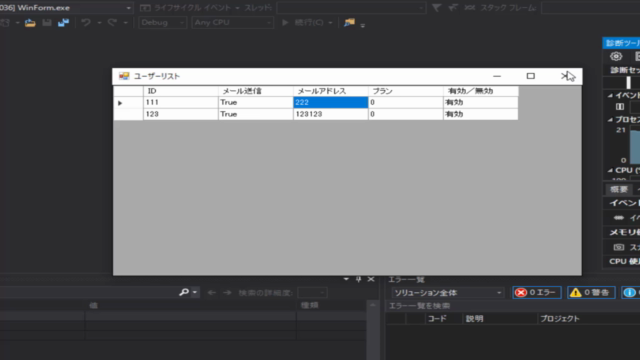Sort by the メールアドレス column header
Image resolution: width=640 pixels, height=360 pixels.
pos(331,91)
